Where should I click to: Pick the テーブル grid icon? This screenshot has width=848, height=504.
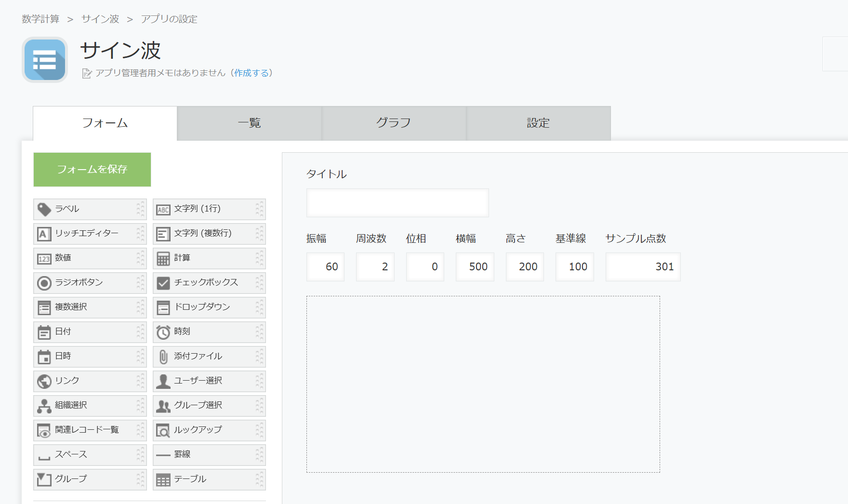pyautogui.click(x=163, y=480)
